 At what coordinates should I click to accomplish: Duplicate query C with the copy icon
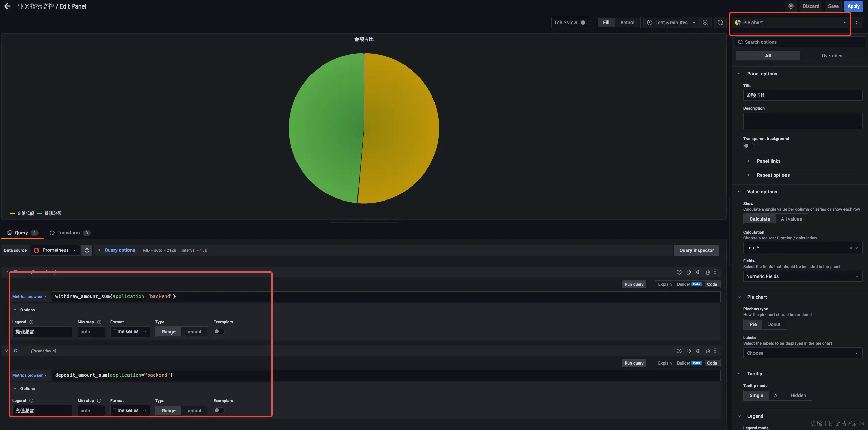(688, 351)
